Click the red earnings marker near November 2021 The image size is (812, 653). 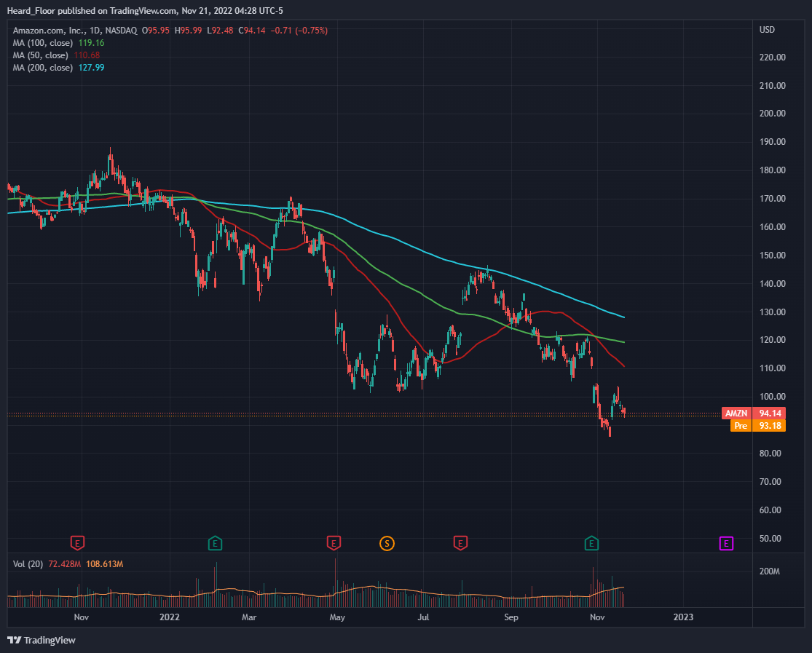77,543
